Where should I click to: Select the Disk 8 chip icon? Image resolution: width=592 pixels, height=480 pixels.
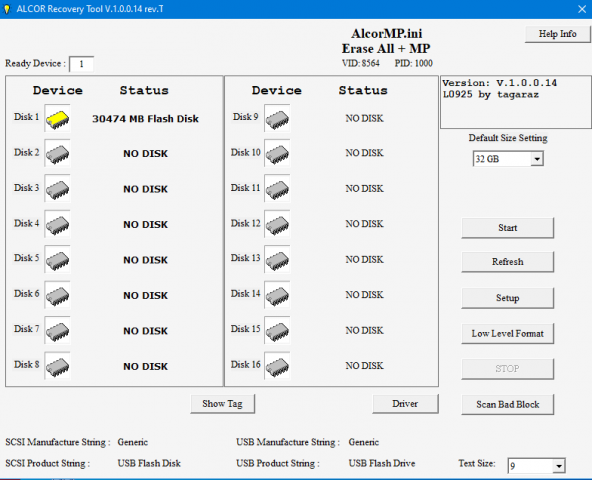point(57,366)
